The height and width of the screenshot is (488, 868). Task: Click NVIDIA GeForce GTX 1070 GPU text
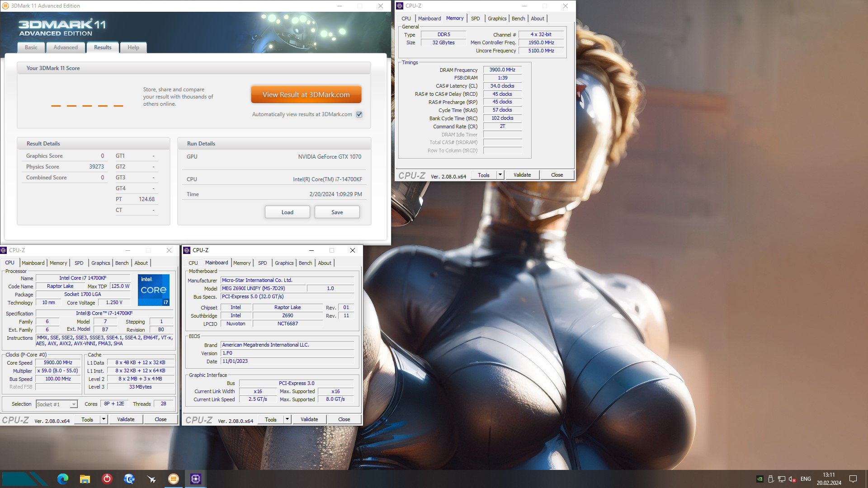(330, 157)
